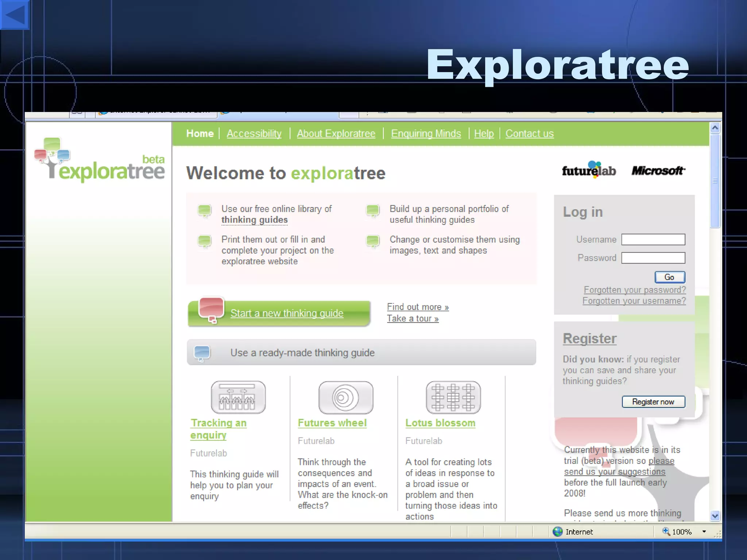Open the Exploratree beta logo
The image size is (747, 560).
tap(100, 160)
